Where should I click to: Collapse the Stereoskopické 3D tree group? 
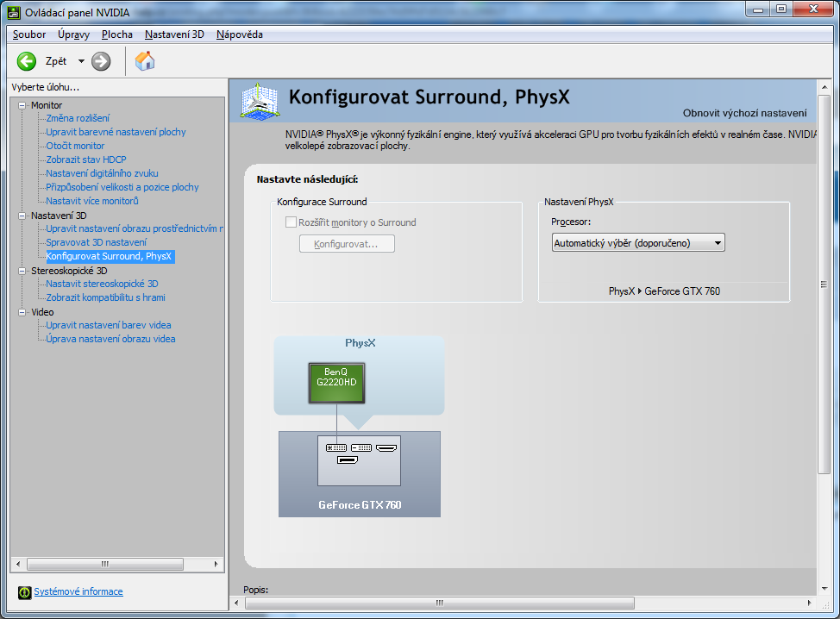pyautogui.click(x=22, y=271)
